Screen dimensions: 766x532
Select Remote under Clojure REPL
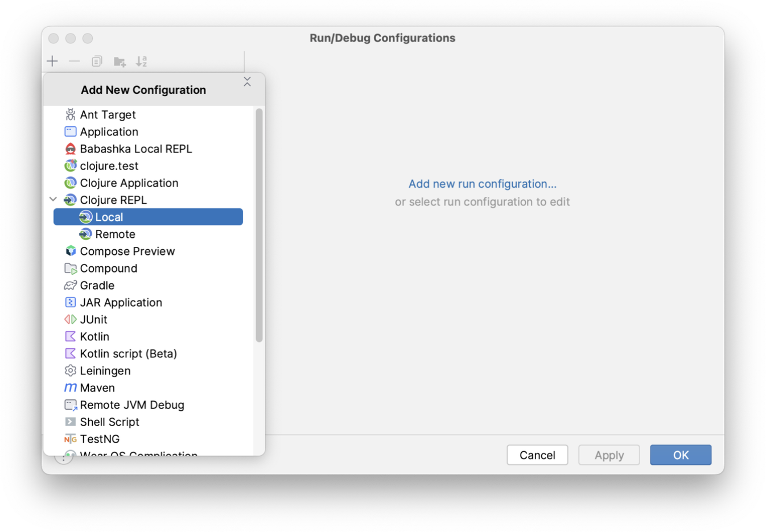(x=115, y=234)
